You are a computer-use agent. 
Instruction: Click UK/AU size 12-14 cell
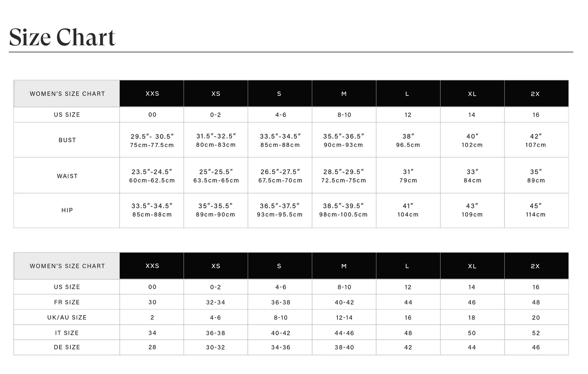344,318
